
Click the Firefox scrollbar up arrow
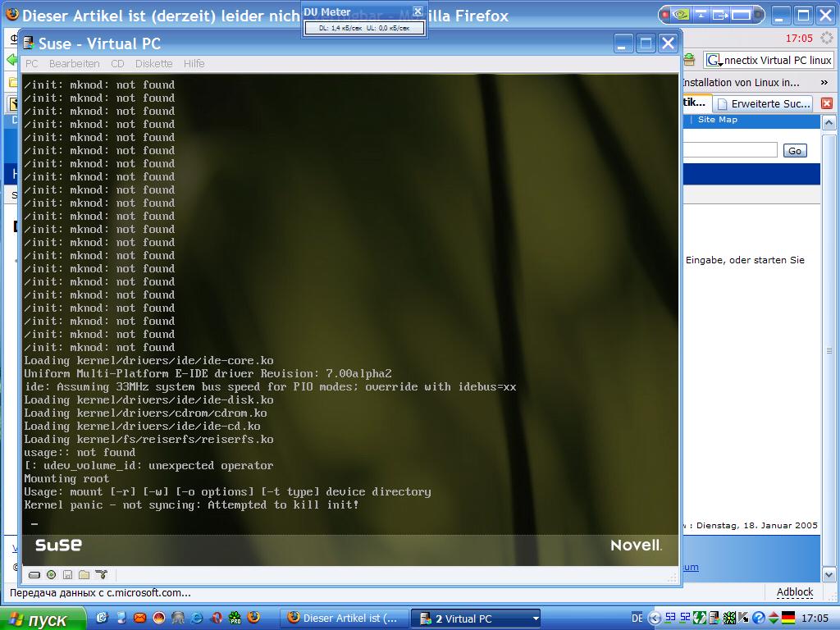pyautogui.click(x=829, y=123)
